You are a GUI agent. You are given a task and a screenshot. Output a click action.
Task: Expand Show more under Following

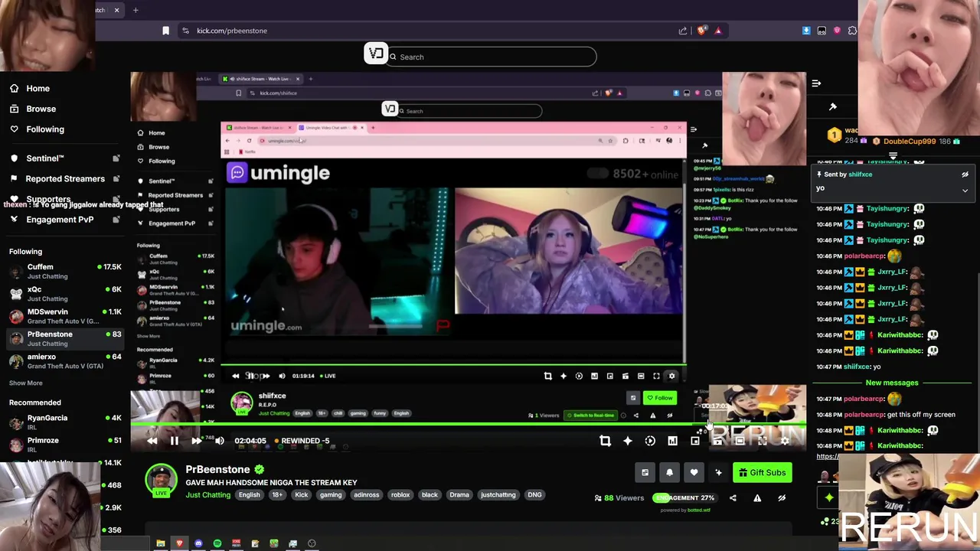pos(26,383)
